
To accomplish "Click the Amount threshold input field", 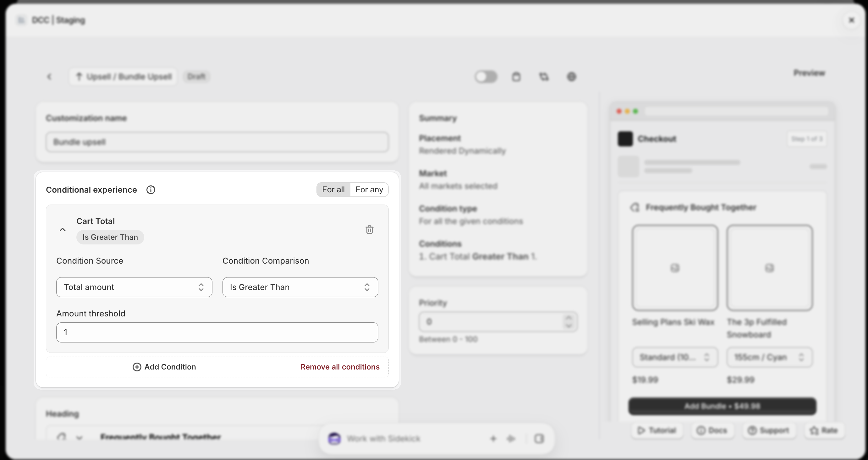I will (x=217, y=332).
